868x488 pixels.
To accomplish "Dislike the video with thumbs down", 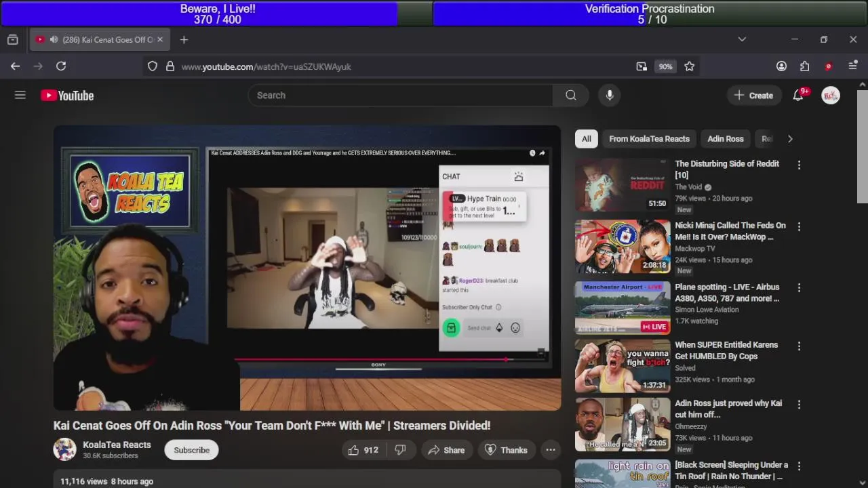I will pos(400,450).
